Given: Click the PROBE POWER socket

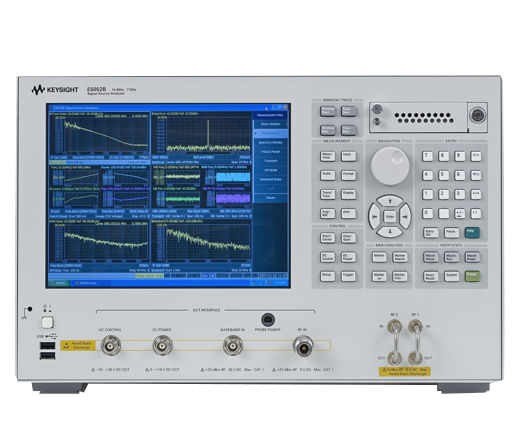Looking at the screenshot, I should click(x=268, y=320).
